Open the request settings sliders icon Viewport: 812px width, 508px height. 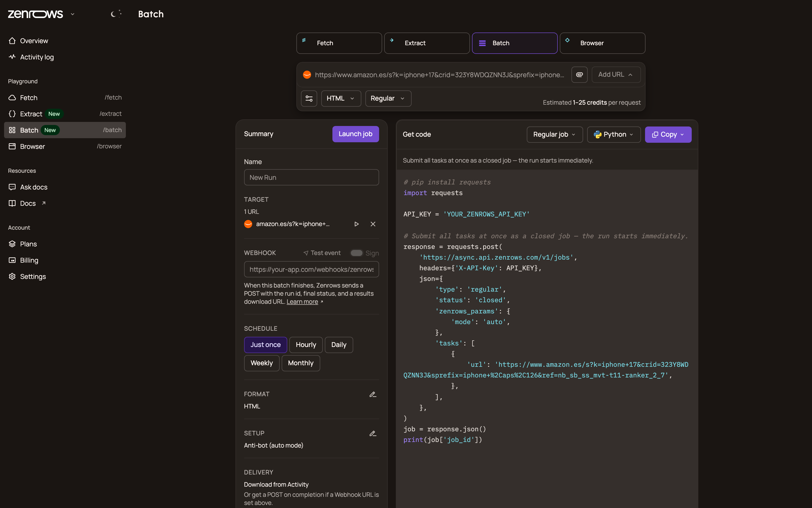[309, 99]
